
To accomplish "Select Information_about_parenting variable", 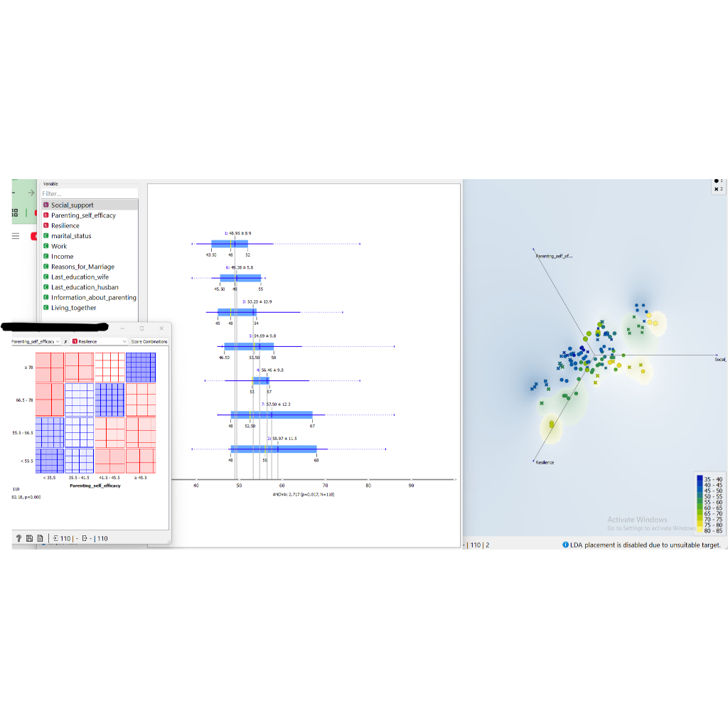I will click(90, 296).
